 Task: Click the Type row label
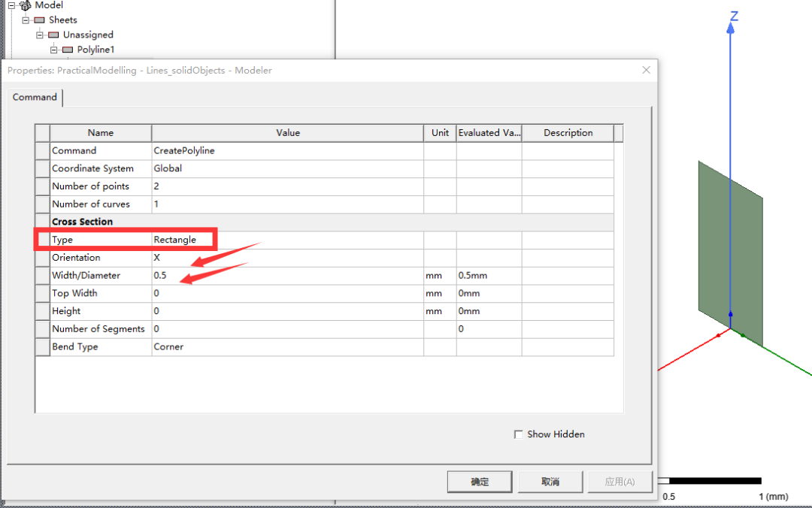tap(101, 240)
